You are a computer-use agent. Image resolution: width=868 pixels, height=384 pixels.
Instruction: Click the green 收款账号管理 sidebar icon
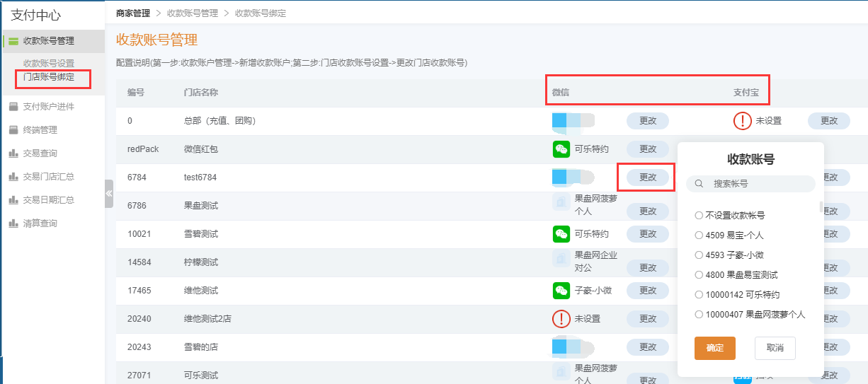[13, 41]
